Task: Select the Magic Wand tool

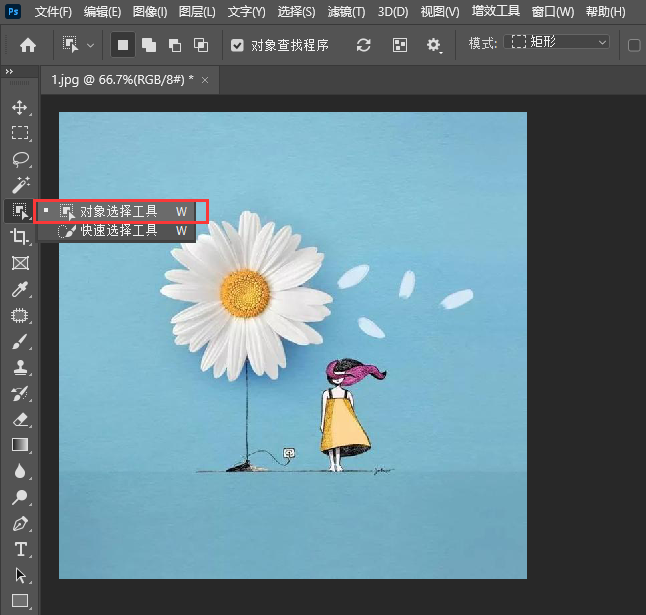Action: pos(20,185)
